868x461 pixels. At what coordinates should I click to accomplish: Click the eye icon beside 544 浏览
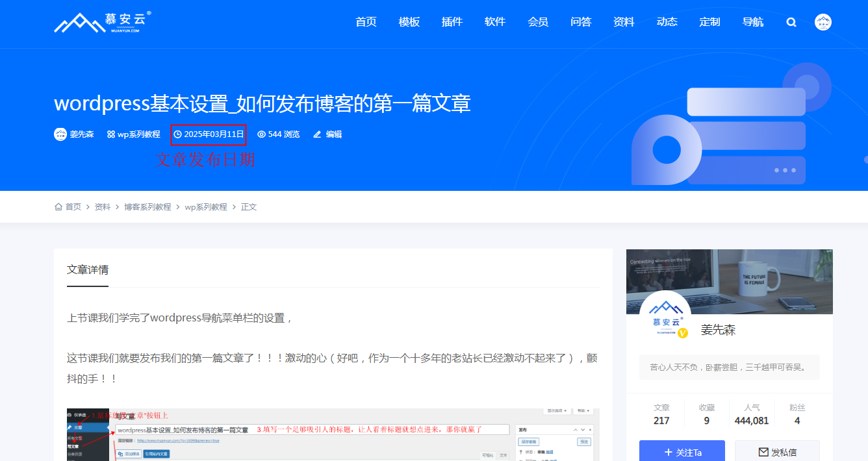(x=261, y=134)
